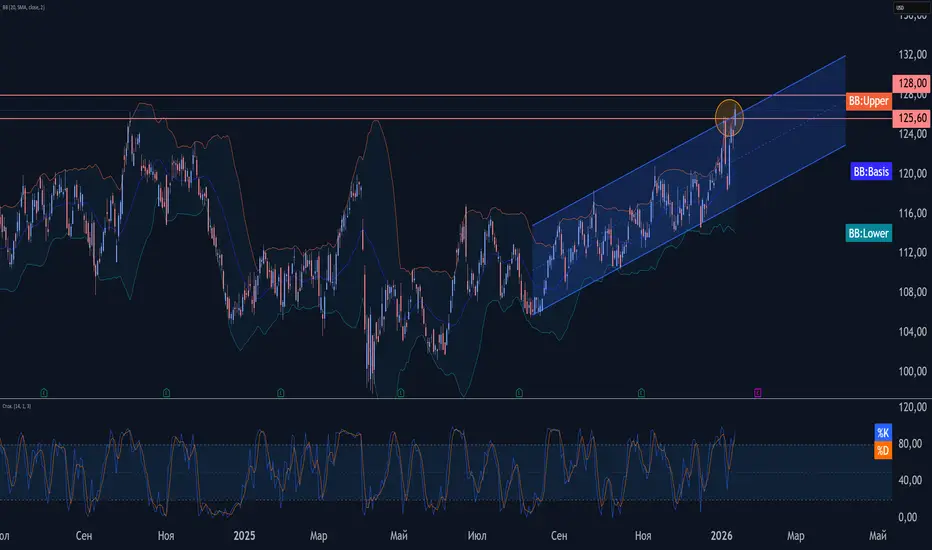Click the green event marker near November 2024
This screenshot has width=932, height=550.
pos(166,392)
